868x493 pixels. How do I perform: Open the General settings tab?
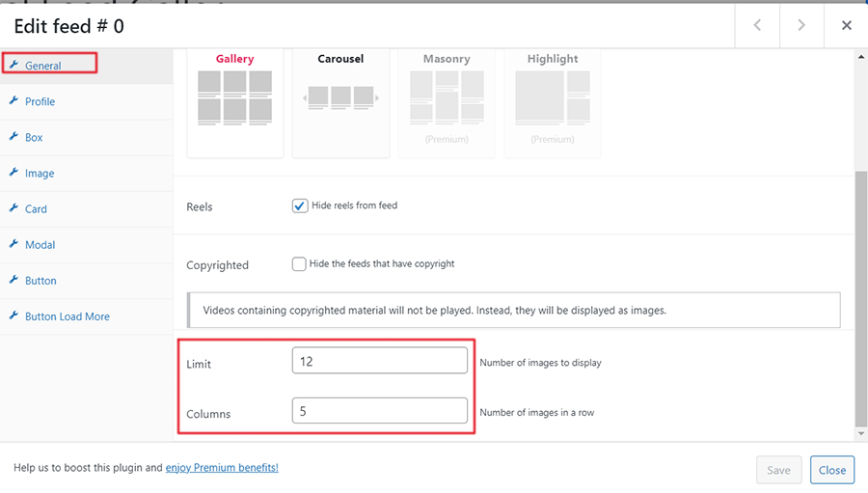43,66
